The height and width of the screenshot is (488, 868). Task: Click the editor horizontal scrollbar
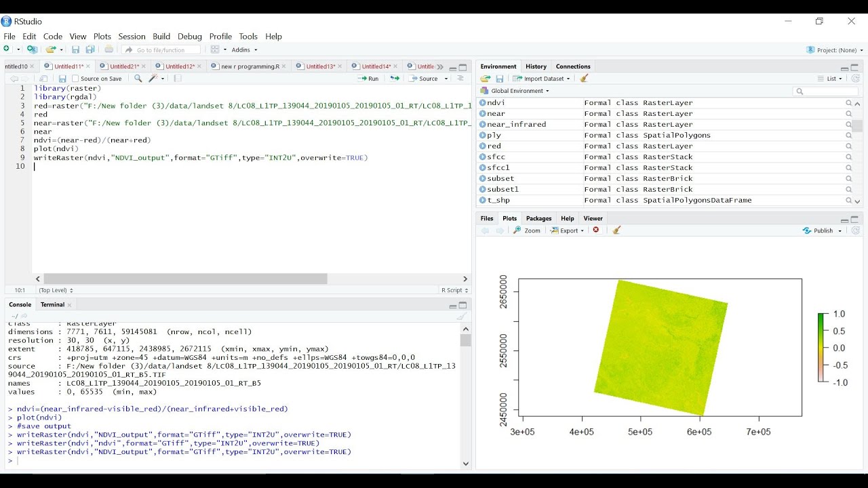[x=185, y=279]
